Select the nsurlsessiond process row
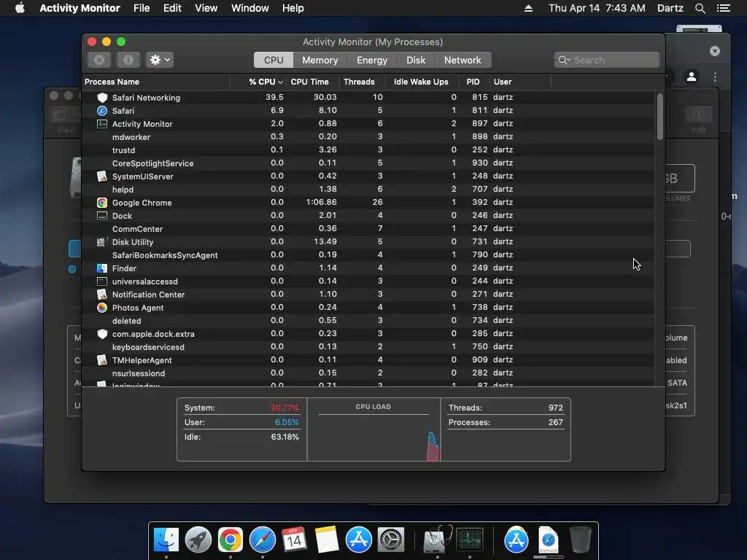Viewport: 747px width, 560px height. [368, 373]
